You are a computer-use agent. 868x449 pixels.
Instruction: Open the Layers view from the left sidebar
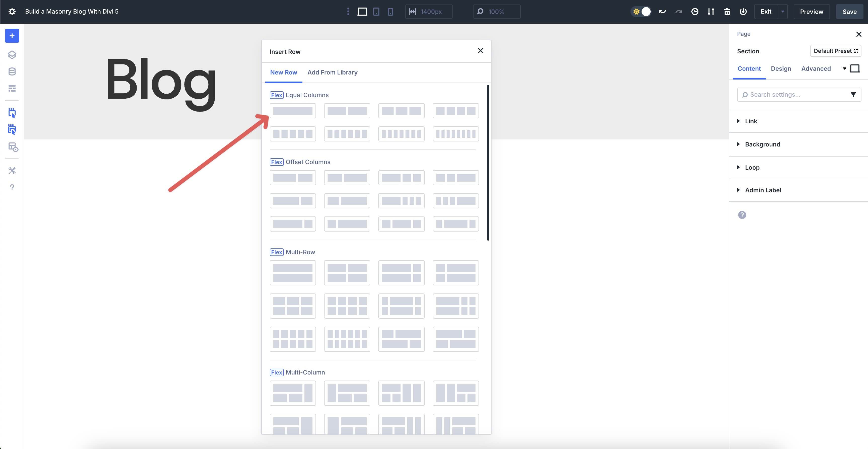pyautogui.click(x=12, y=55)
